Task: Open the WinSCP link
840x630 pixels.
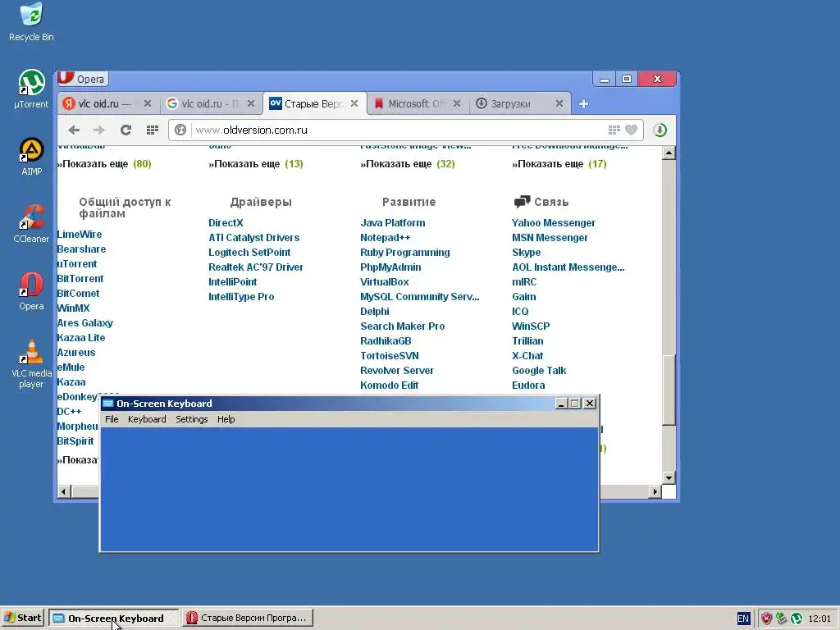Action: click(531, 326)
